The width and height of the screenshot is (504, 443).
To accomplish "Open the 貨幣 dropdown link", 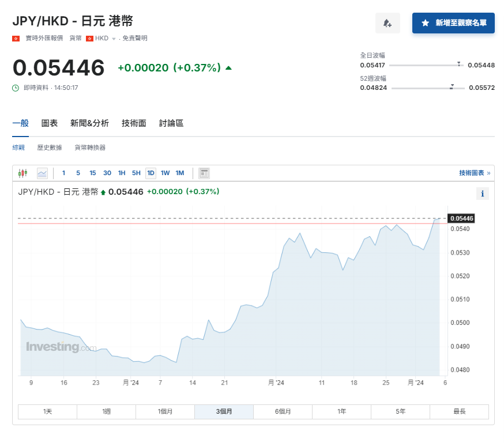I will click(x=76, y=38).
